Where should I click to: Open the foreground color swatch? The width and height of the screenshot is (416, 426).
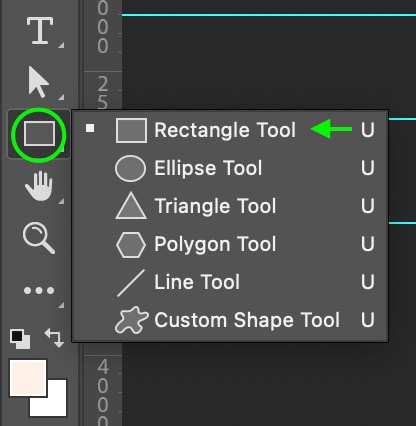click(28, 378)
